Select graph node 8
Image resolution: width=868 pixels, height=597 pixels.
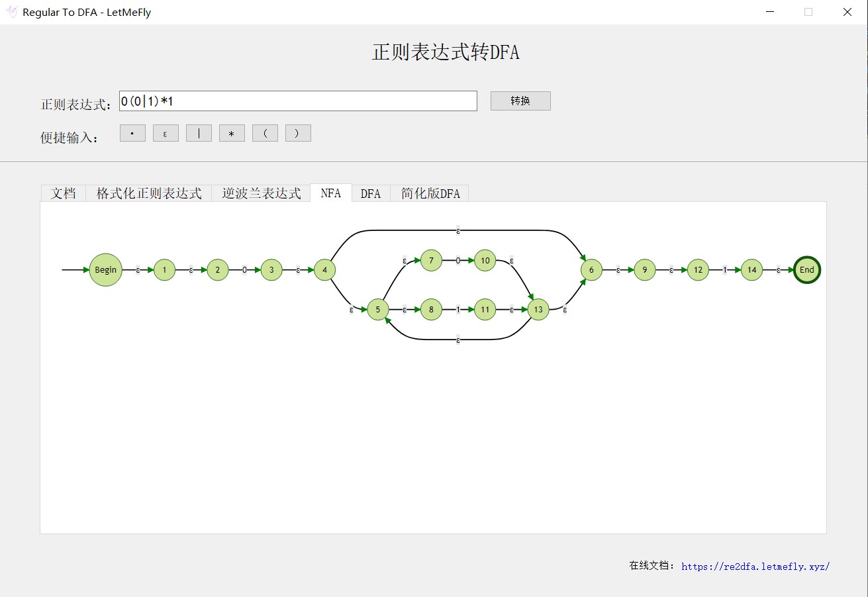(431, 309)
